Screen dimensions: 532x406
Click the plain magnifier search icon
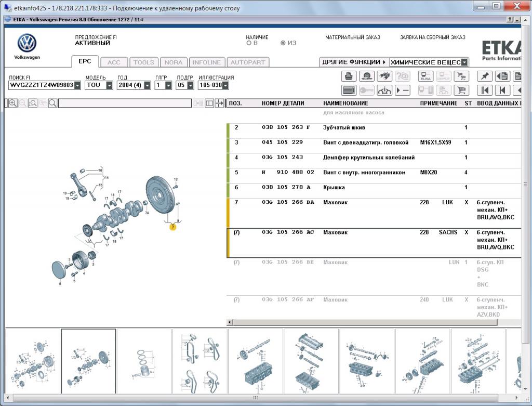point(52,103)
